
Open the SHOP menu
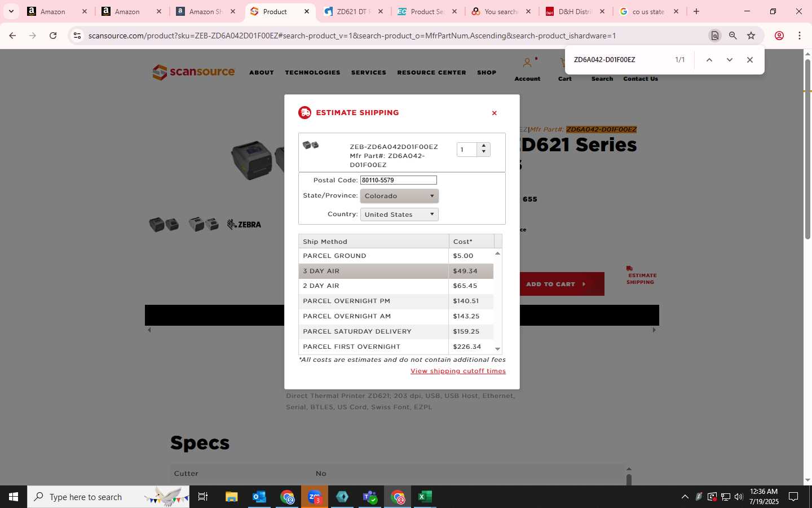coord(487,72)
